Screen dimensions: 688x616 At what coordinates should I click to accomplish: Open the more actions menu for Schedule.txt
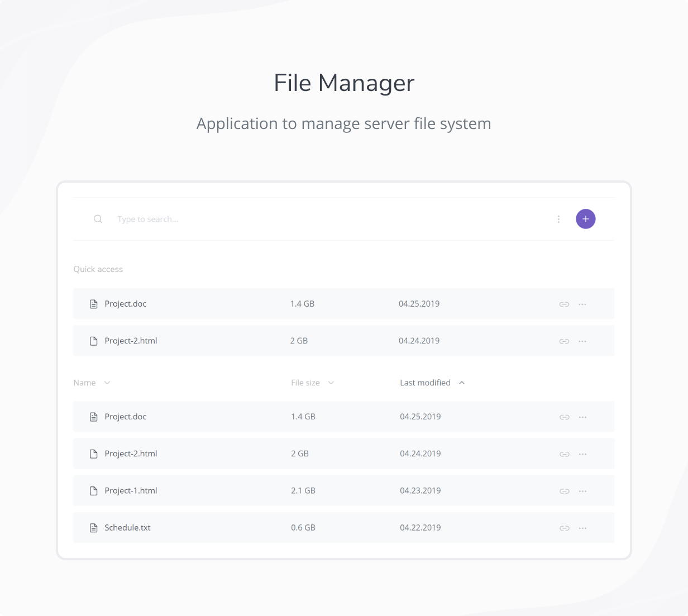582,528
